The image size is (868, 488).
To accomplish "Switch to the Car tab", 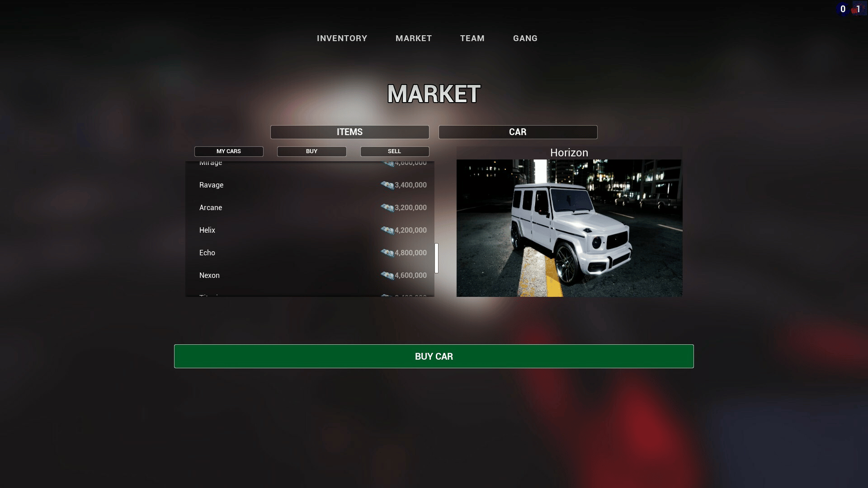I will 518,132.
